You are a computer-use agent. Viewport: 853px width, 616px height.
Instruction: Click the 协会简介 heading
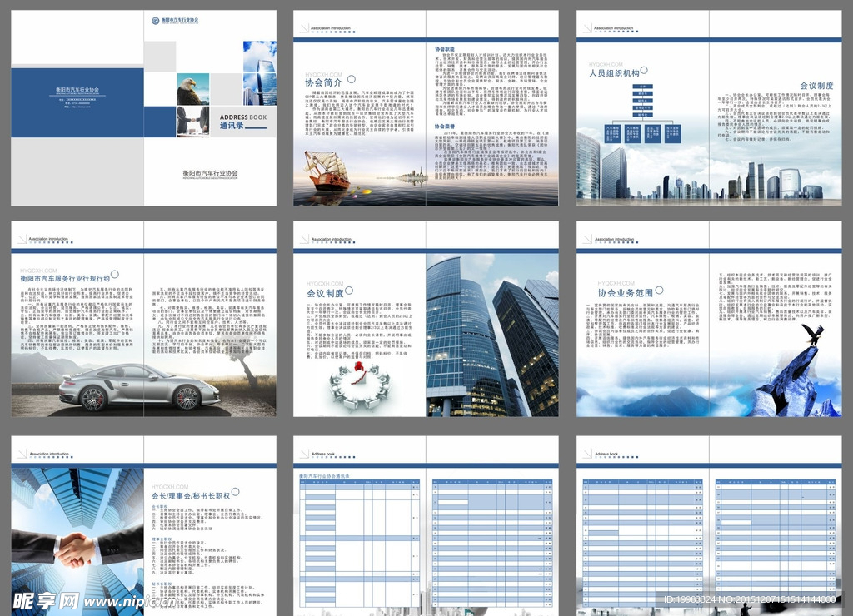tap(322, 82)
